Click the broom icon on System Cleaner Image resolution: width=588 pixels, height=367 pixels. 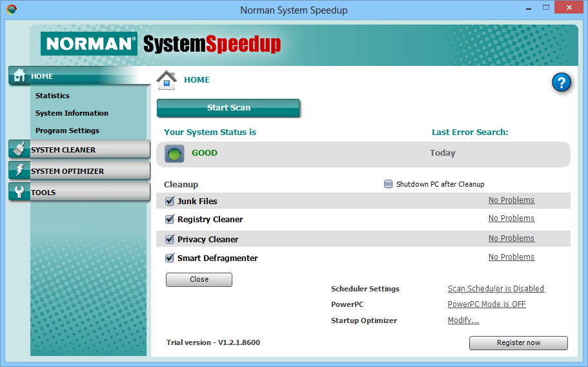[x=19, y=149]
